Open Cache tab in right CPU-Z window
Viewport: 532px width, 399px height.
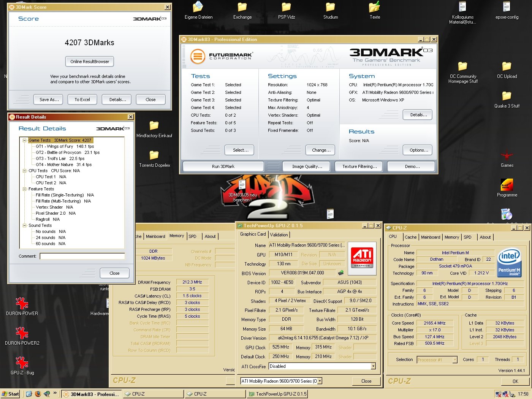tap(410, 237)
